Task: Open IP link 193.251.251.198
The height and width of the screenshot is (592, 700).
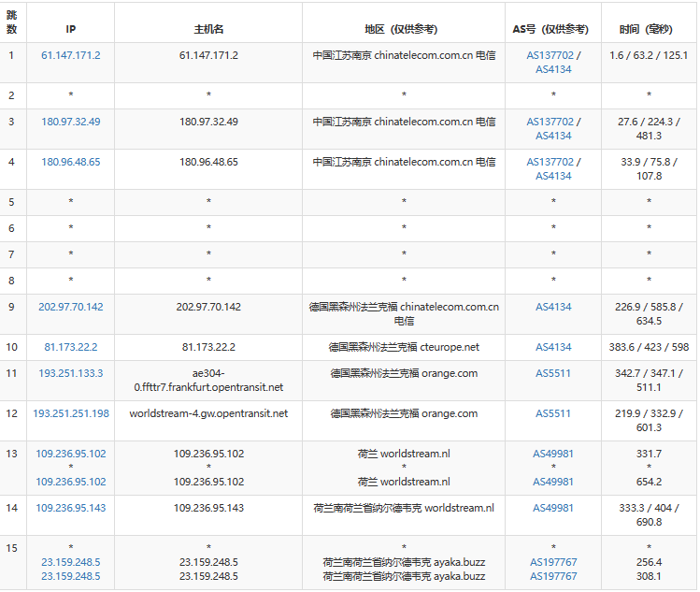Action: point(70,413)
